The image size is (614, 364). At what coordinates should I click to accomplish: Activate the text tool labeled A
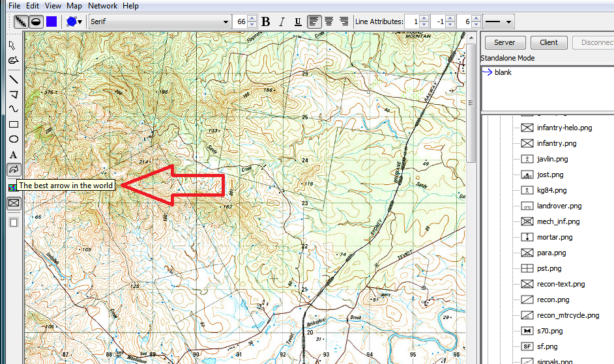tap(13, 155)
